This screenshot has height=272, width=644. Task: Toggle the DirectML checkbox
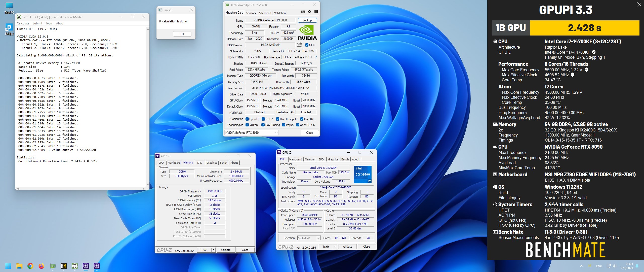(302, 119)
